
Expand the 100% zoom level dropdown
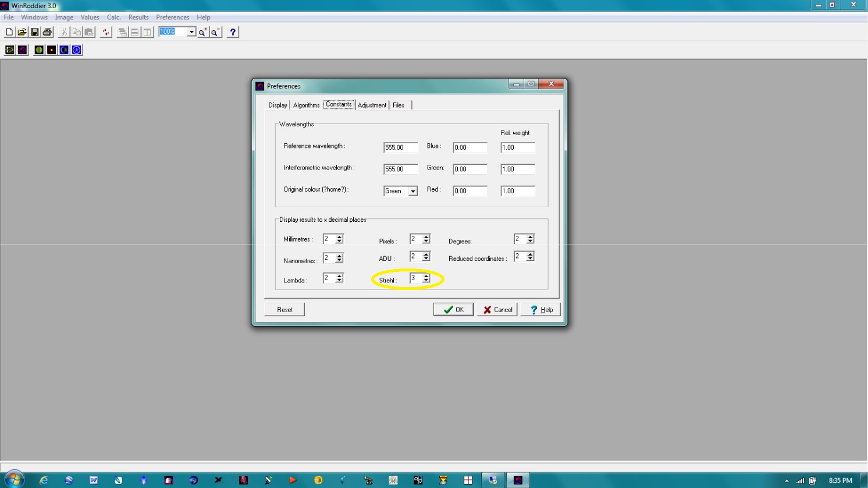(x=191, y=32)
